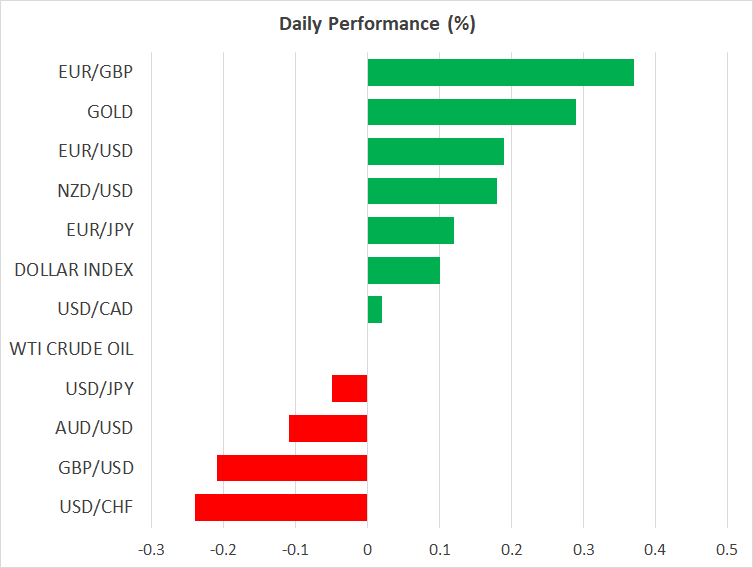This screenshot has height=568, width=753.
Task: Select the -0.3 horizontal axis tick label
Action: pyautogui.click(x=150, y=550)
